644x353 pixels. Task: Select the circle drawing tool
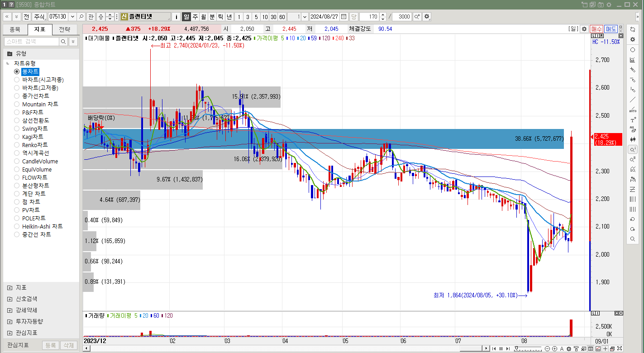tap(633, 50)
